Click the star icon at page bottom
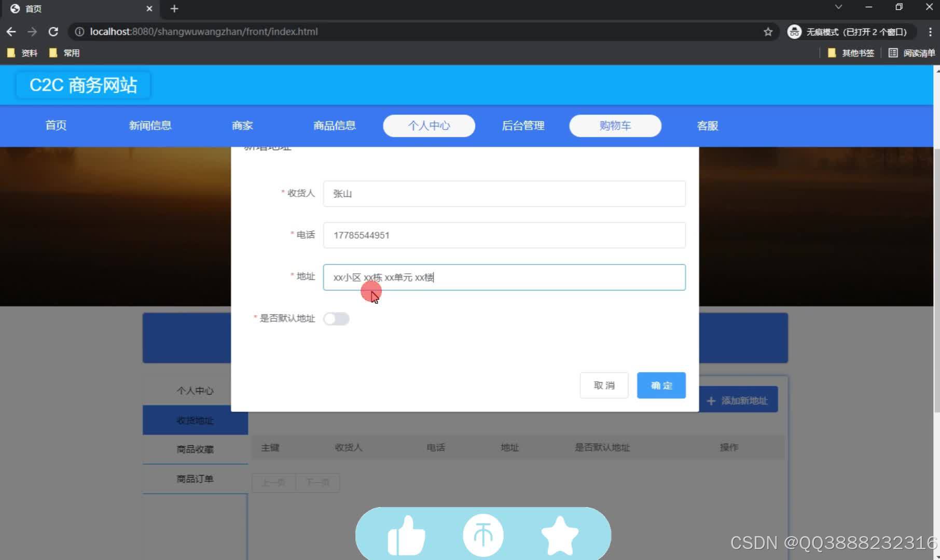Viewport: 940px width, 560px height. coord(559,534)
